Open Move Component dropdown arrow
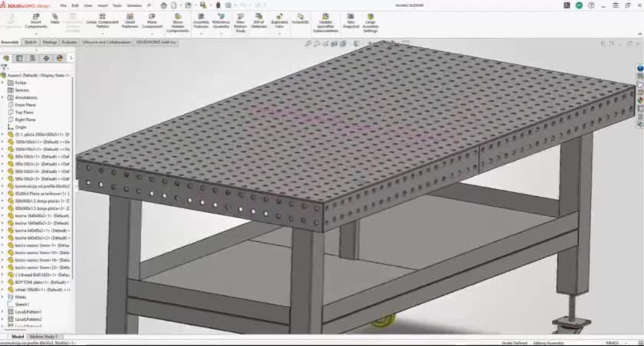The image size is (644, 346). (x=152, y=33)
